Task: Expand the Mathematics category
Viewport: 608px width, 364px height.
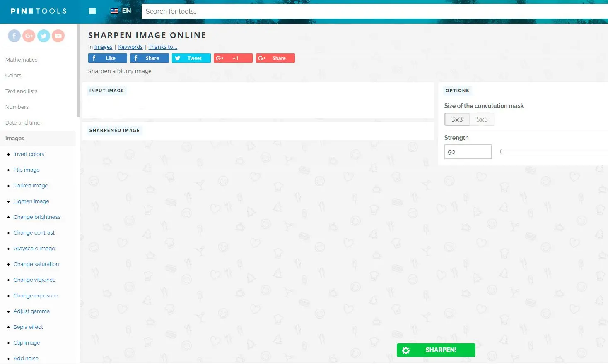Action: coord(22,60)
